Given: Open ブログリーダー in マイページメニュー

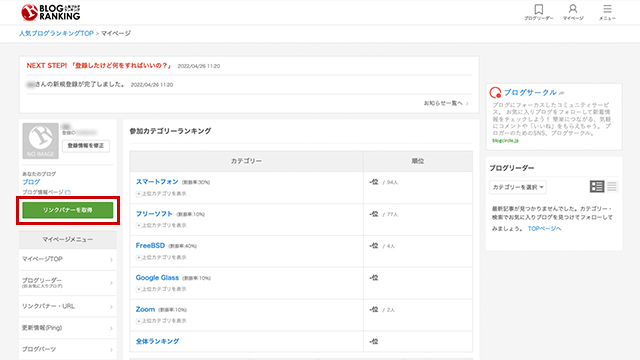Looking at the screenshot, I should 68,282.
